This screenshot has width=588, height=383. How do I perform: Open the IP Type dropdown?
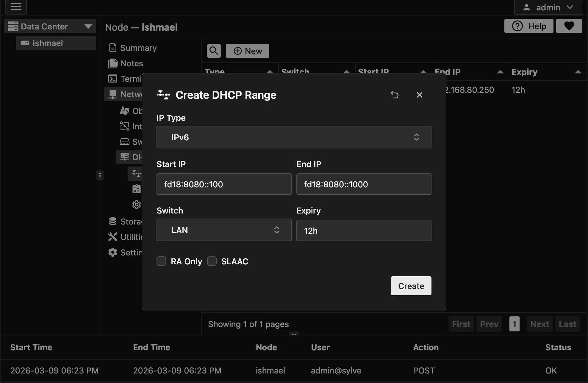pos(293,137)
